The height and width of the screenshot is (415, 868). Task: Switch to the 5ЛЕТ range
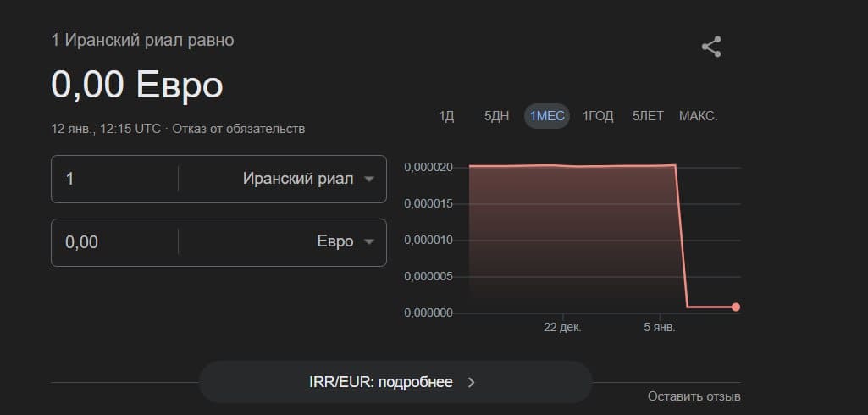pyautogui.click(x=648, y=116)
